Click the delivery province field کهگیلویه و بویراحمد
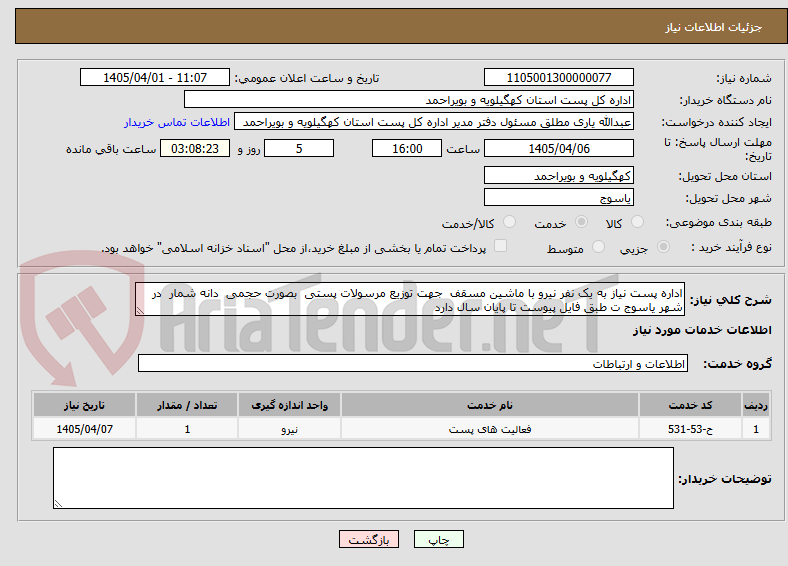The height and width of the screenshot is (566, 788). point(559,175)
